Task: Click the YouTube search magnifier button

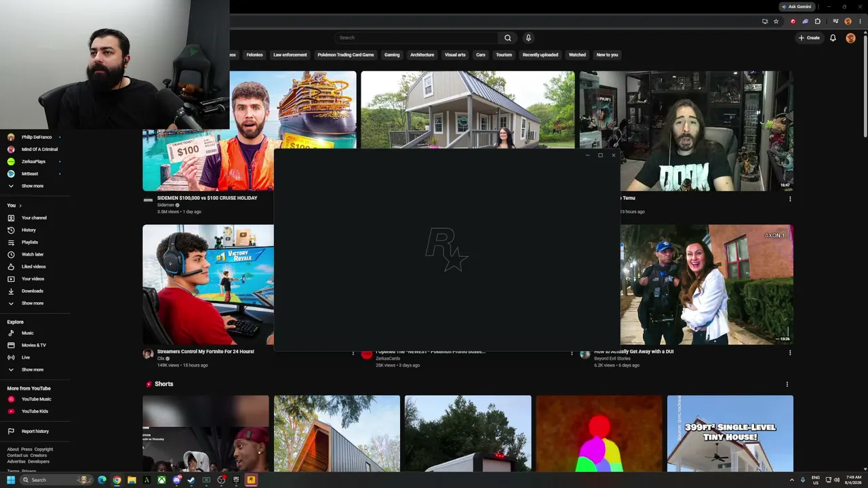Action: pyautogui.click(x=507, y=38)
